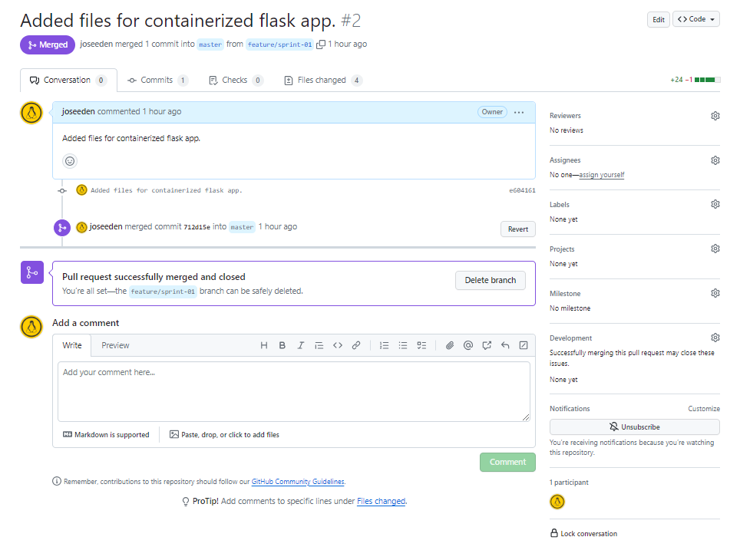Insert a task list in the comment editor

(421, 345)
